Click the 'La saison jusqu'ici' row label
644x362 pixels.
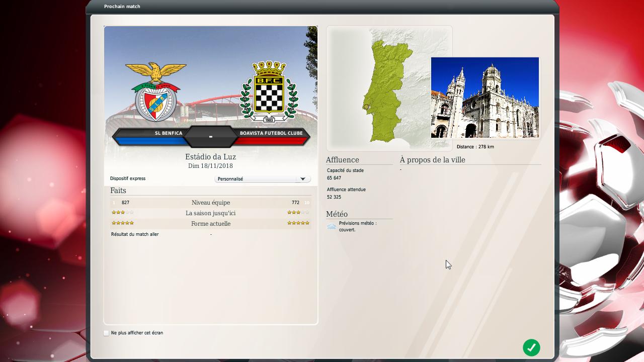pyautogui.click(x=211, y=213)
